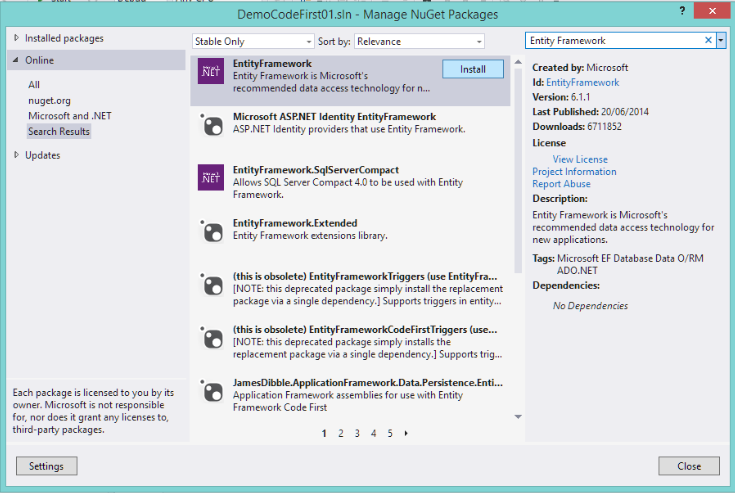Click the package list scroll up arrow

(518, 62)
